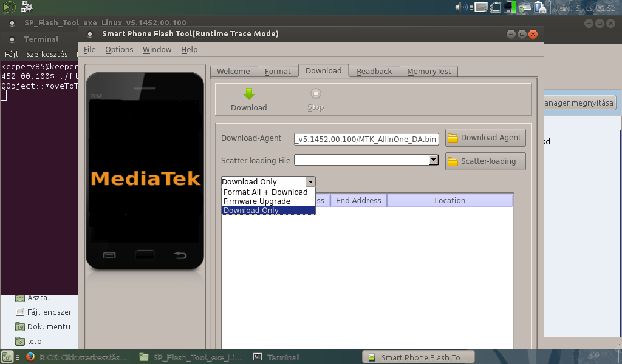622x364 pixels.
Task: Click the Download Only combo box arrow
Action: pos(310,182)
